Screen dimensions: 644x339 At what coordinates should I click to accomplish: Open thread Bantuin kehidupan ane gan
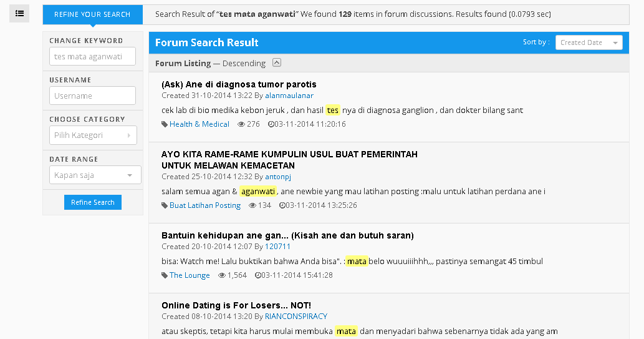[287, 235]
